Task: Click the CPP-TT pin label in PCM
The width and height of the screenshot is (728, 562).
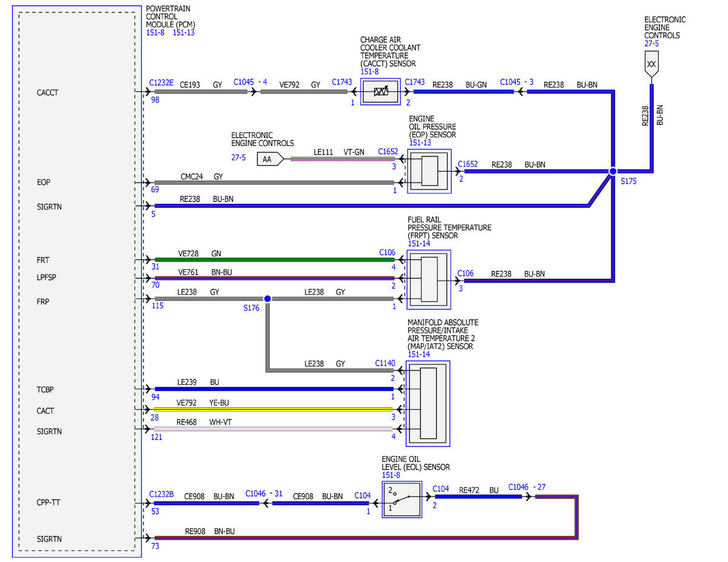Action: point(49,503)
